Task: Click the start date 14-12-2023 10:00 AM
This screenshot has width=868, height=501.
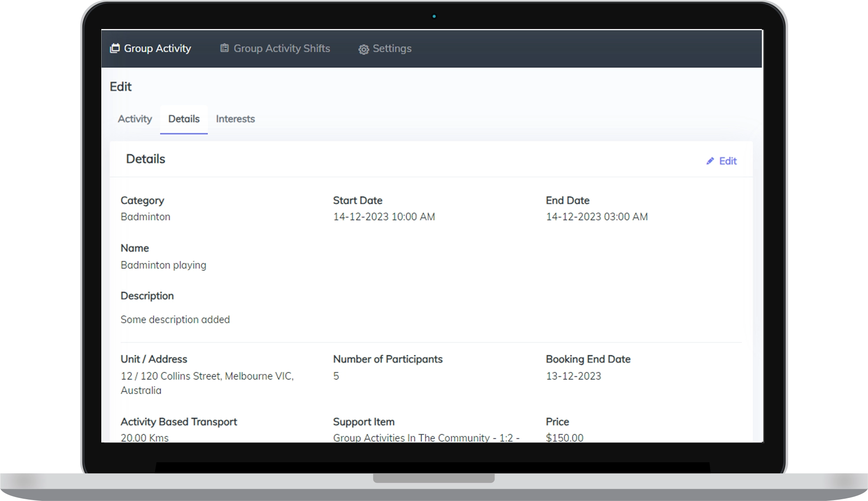Action: pos(384,217)
